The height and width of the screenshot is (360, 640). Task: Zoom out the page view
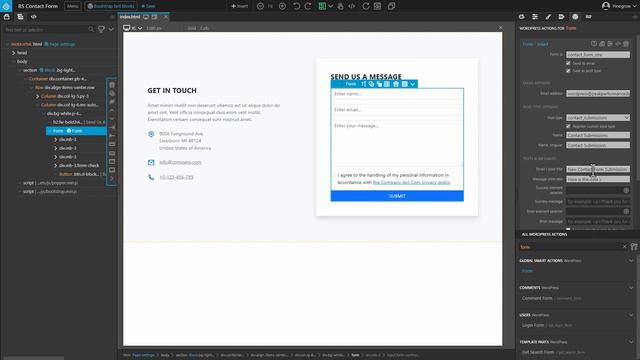coord(260,6)
